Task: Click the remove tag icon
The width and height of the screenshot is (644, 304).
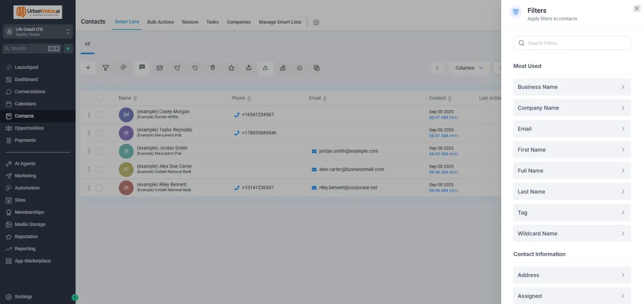Action: pyautogui.click(x=195, y=68)
